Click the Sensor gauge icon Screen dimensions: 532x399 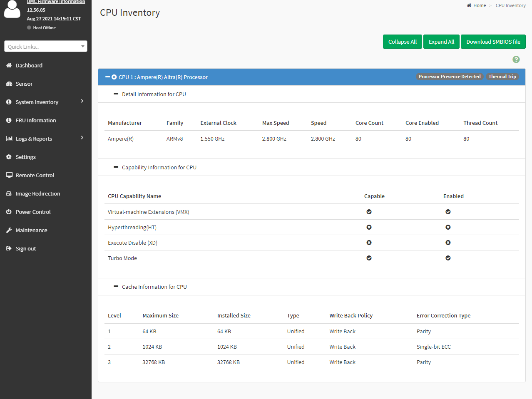click(9, 84)
